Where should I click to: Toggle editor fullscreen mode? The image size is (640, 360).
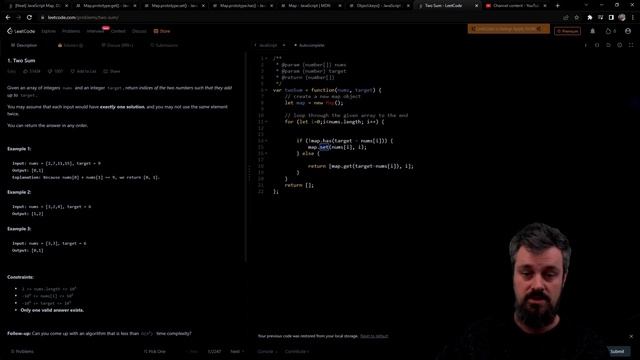click(631, 45)
